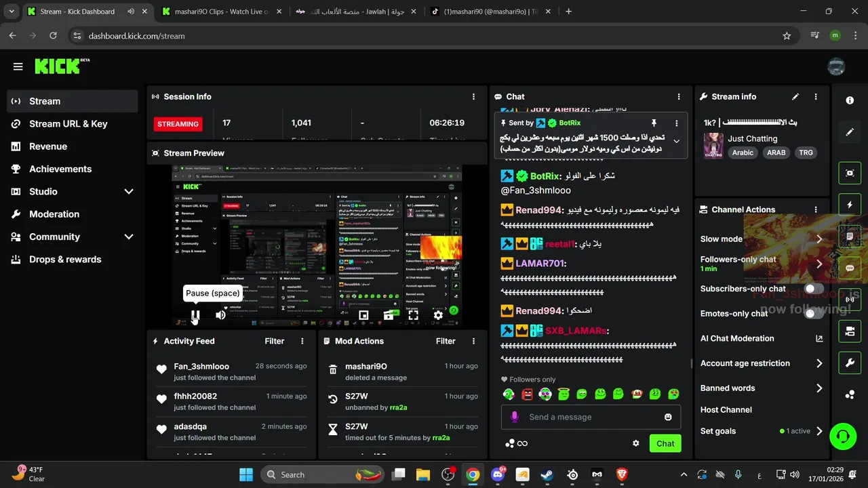Open File Explorer from the taskbar
868x488 pixels.
(423, 474)
